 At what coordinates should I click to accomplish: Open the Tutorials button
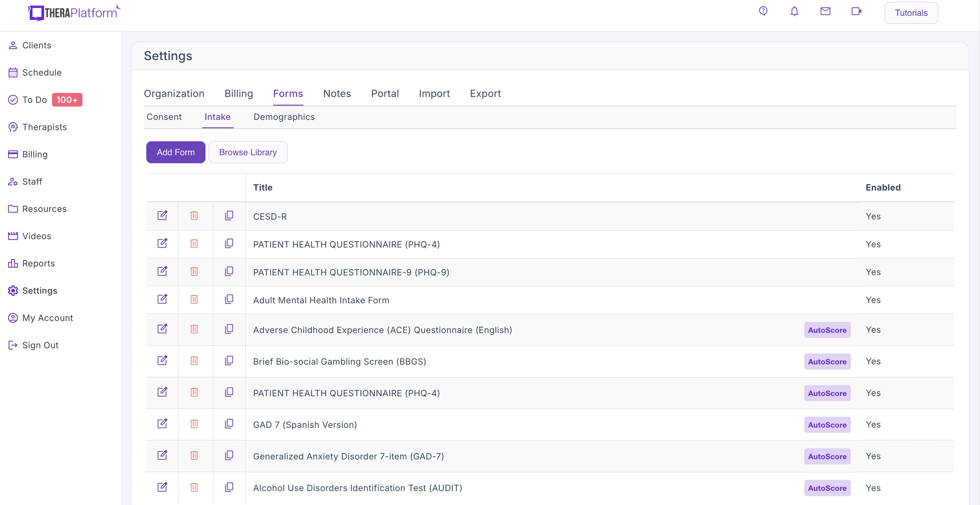click(911, 13)
